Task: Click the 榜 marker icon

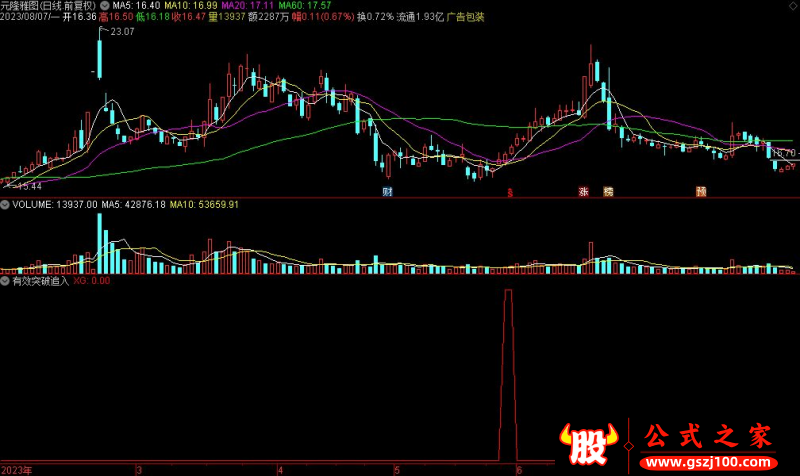Action: pos(608,192)
